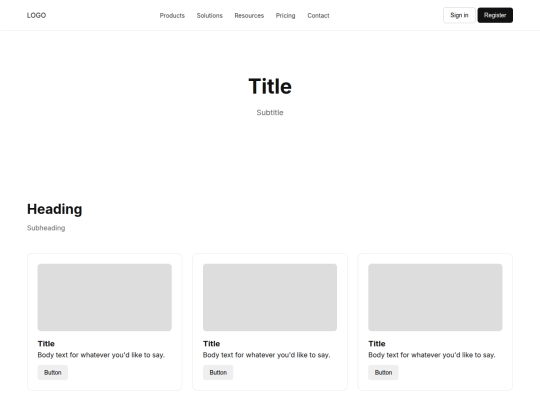Select the third card's image placeholder

(x=435, y=297)
